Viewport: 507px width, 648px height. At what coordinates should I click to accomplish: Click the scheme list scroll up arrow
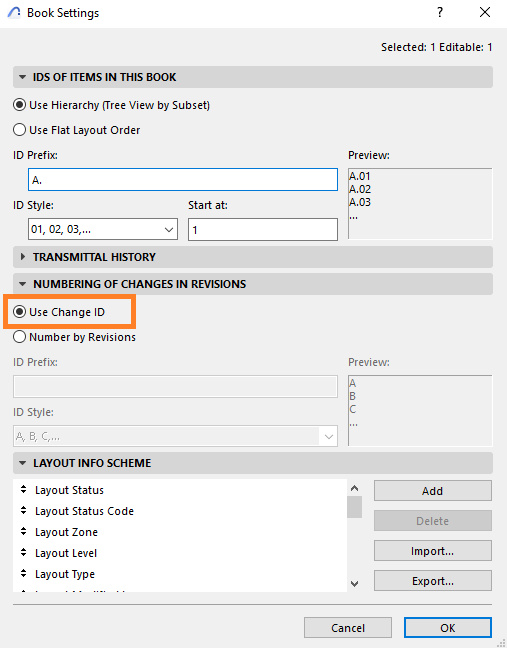pyautogui.click(x=355, y=488)
